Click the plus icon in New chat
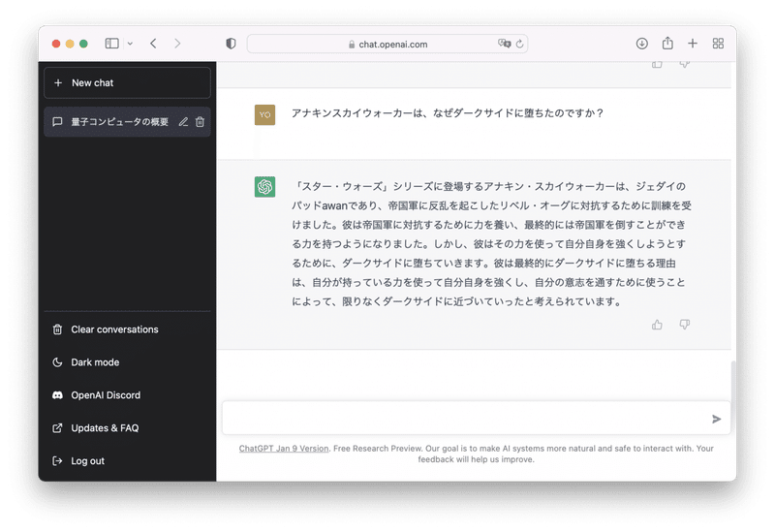The width and height of the screenshot is (775, 532). point(58,82)
